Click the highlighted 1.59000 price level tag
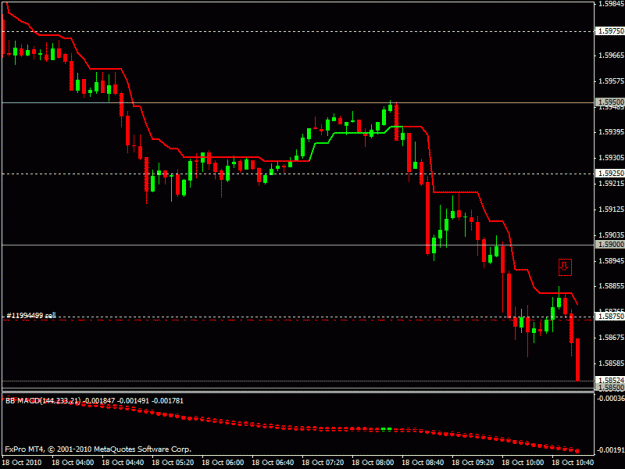The width and height of the screenshot is (625, 469). (610, 244)
